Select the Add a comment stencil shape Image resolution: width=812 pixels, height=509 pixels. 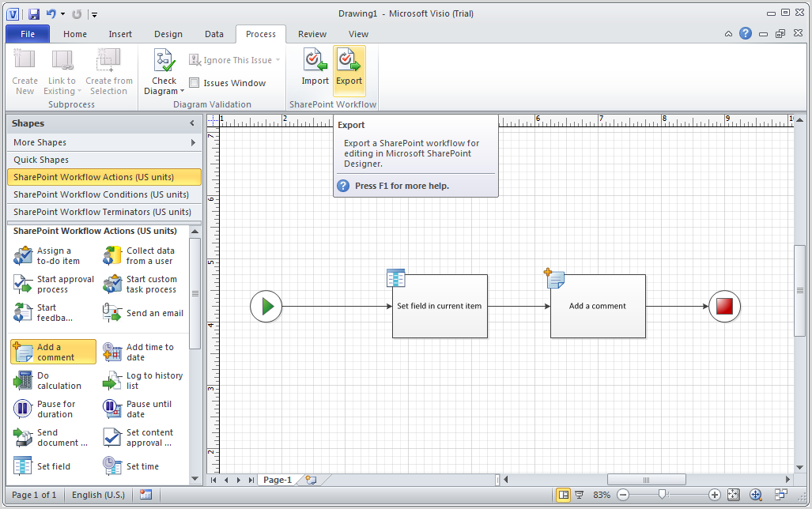(x=53, y=352)
